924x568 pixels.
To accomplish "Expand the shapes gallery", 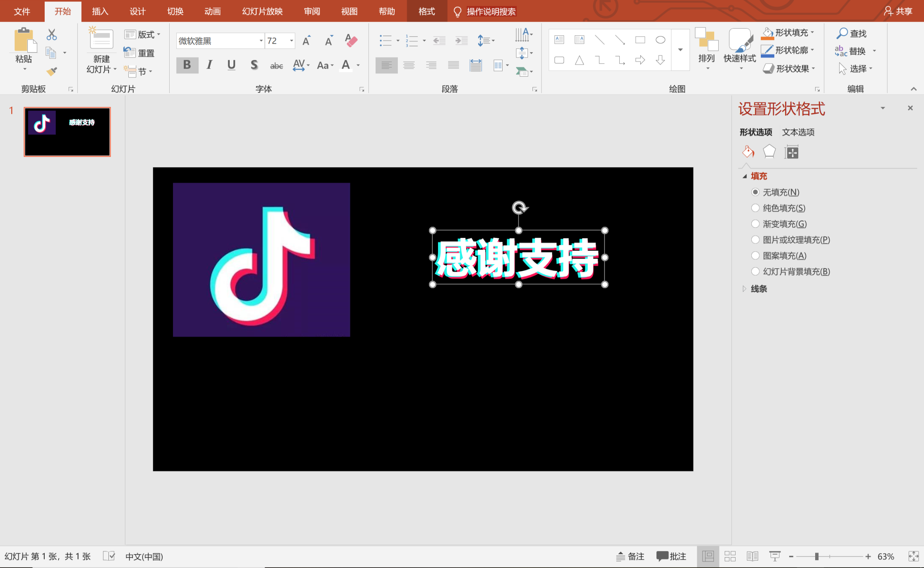I will (680, 50).
